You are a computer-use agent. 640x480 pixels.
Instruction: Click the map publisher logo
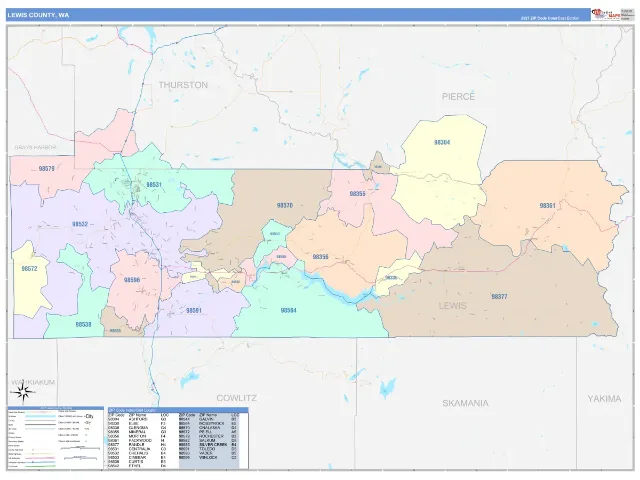tap(606, 14)
